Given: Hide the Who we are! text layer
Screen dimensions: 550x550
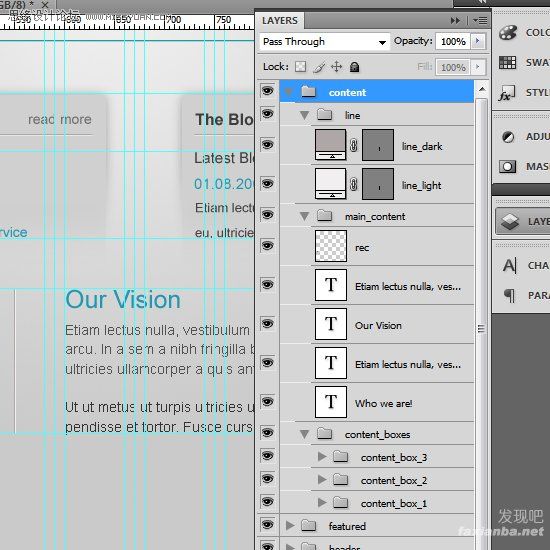Looking at the screenshot, I should (x=268, y=401).
